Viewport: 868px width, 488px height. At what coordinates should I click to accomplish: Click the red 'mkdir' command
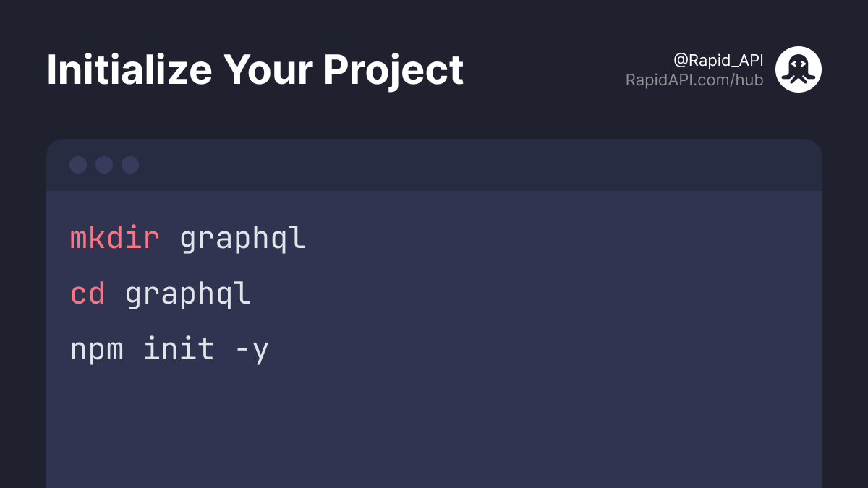pyautogui.click(x=115, y=238)
